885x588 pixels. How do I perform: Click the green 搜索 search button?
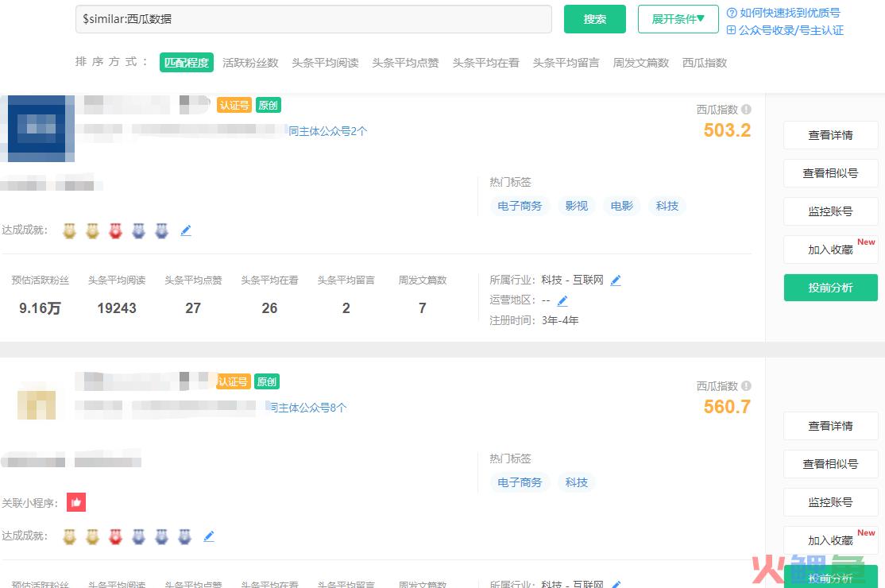click(x=594, y=19)
